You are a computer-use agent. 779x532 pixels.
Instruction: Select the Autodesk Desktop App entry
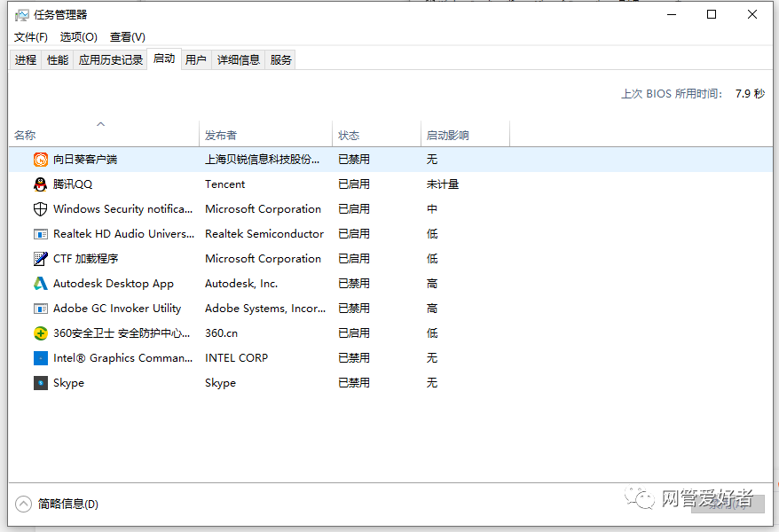[114, 284]
